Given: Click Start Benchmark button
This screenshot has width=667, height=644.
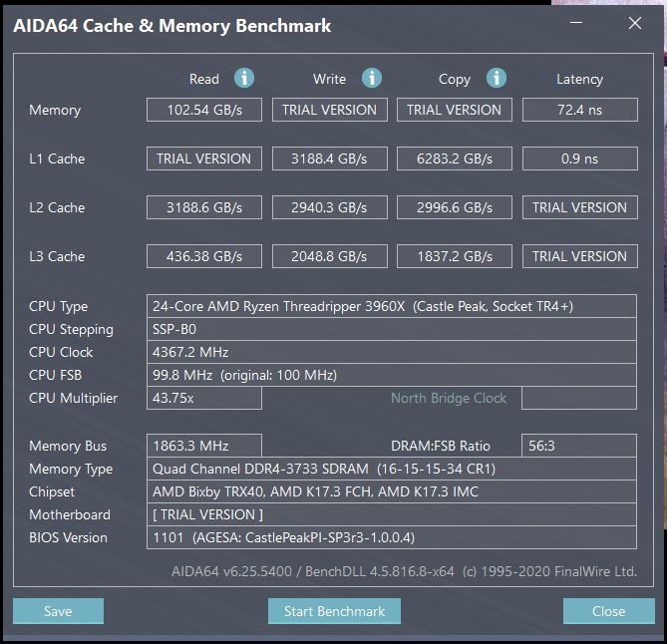Looking at the screenshot, I should (334, 611).
